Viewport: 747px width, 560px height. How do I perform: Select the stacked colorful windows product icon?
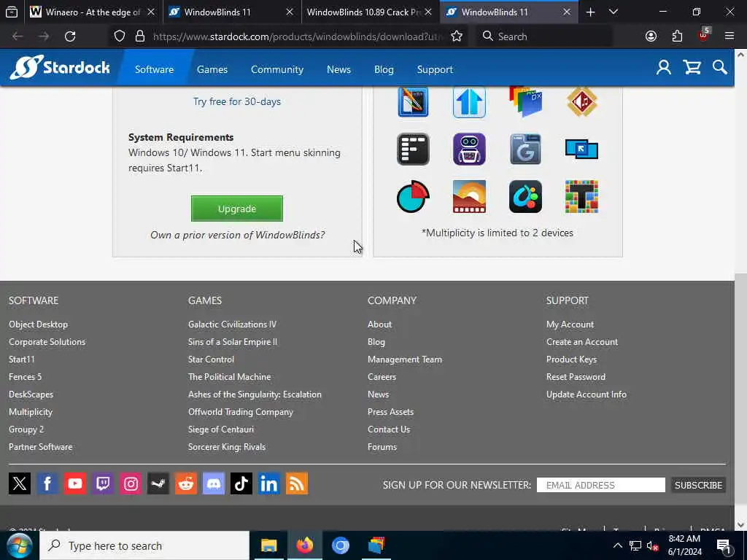525,101
